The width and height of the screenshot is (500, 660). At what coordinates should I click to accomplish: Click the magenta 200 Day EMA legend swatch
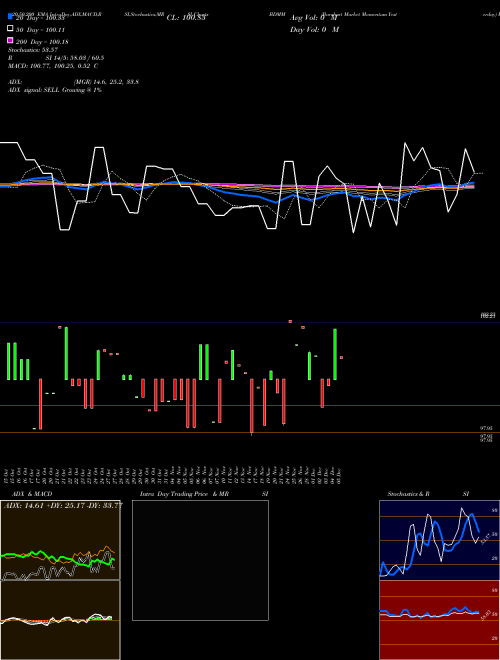point(10,40)
